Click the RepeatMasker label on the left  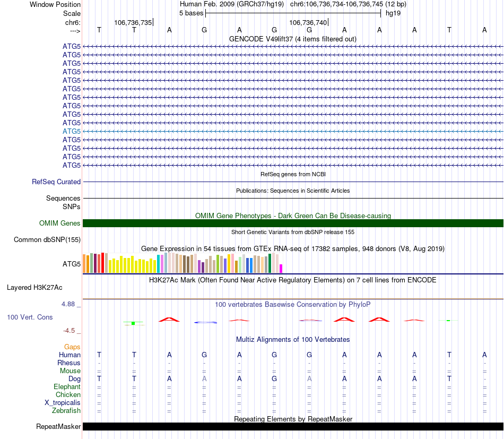(x=58, y=426)
